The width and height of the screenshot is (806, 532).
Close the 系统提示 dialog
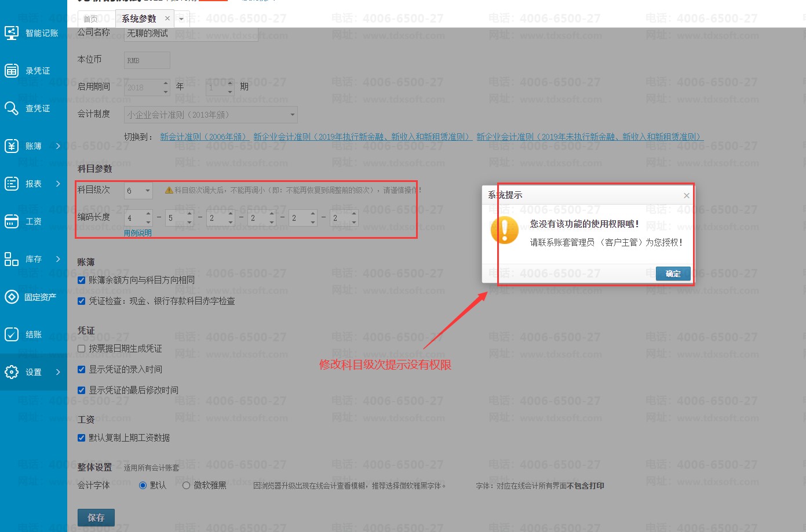(x=686, y=195)
